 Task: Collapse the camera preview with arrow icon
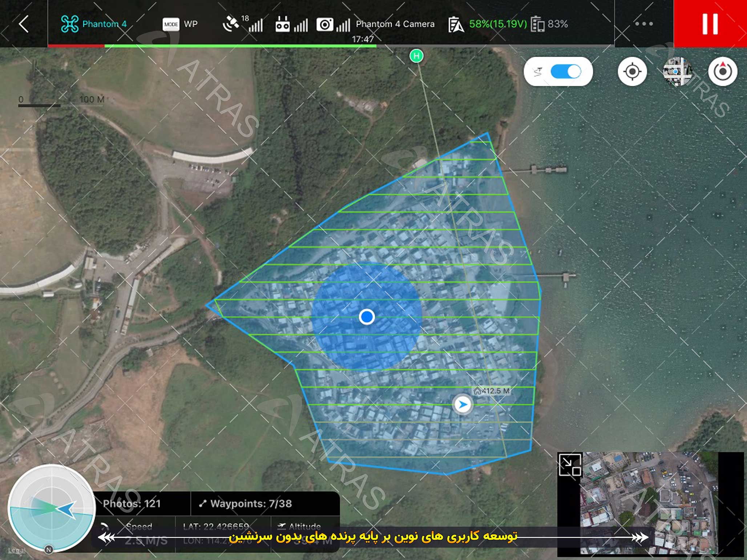[570, 465]
